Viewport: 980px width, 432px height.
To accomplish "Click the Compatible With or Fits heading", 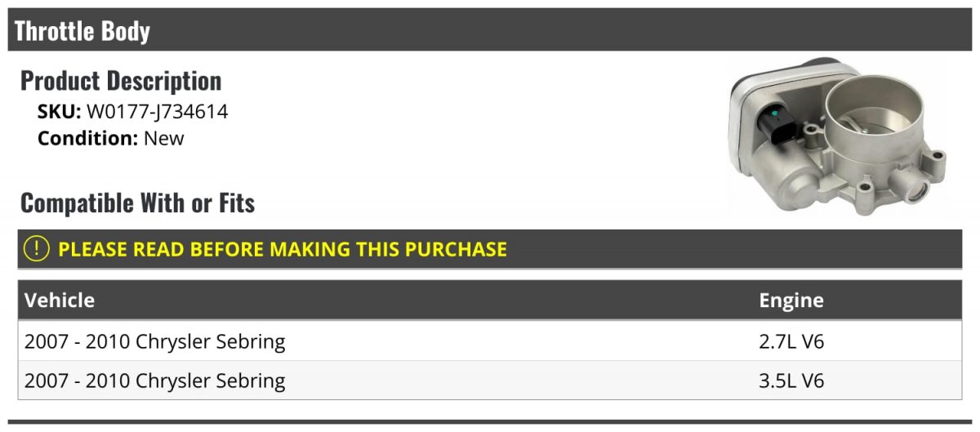I will point(138,203).
